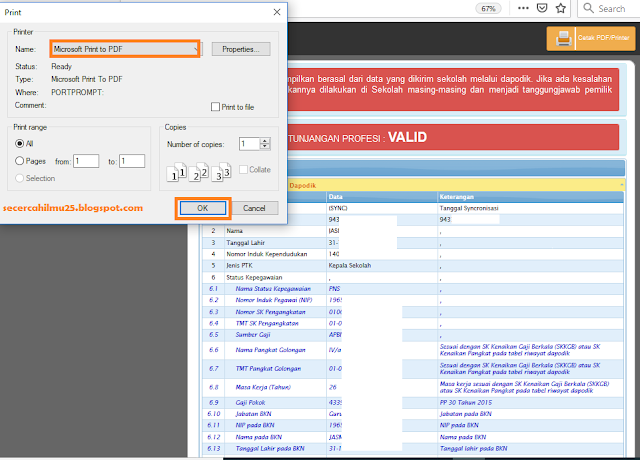The height and width of the screenshot is (460, 640).
Task: Select the 'Tanggal Lahir' row label
Action: (246, 242)
